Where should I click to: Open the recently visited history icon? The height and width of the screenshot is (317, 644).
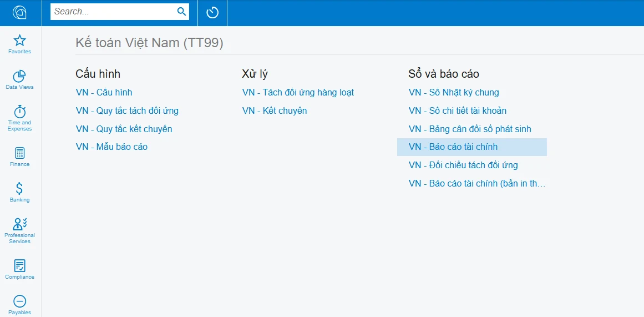(212, 12)
